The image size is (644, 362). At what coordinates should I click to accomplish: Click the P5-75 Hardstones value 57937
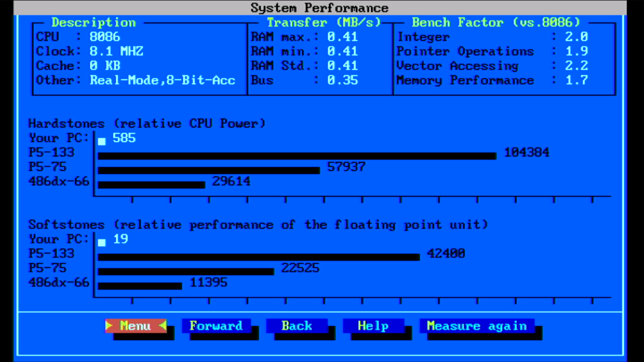346,167
